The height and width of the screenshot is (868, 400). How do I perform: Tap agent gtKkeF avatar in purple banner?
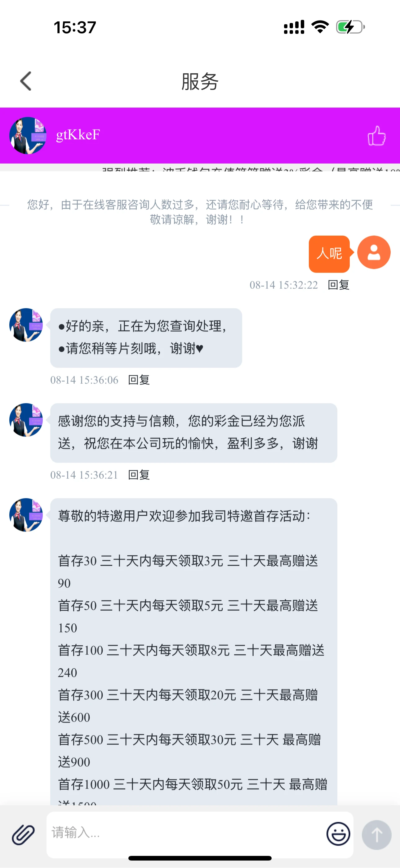[x=28, y=135]
